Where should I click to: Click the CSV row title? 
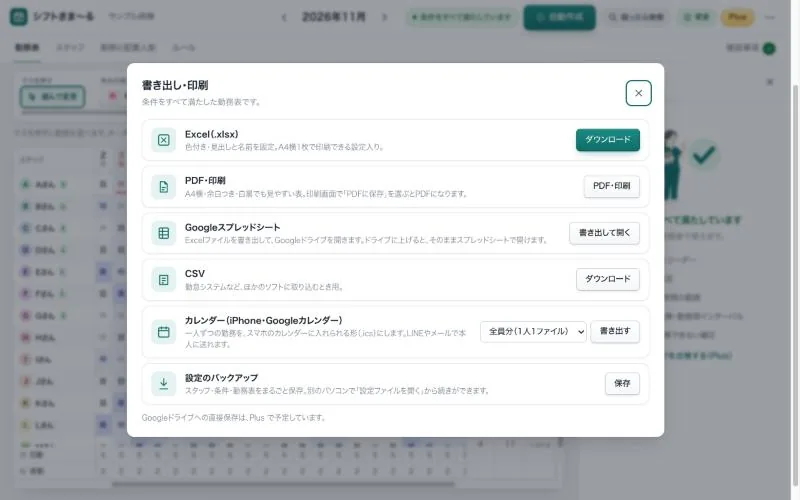(x=194, y=274)
